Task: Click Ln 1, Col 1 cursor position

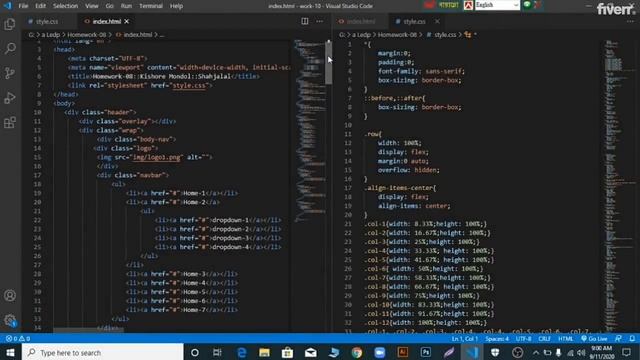Action: [x=464, y=339]
